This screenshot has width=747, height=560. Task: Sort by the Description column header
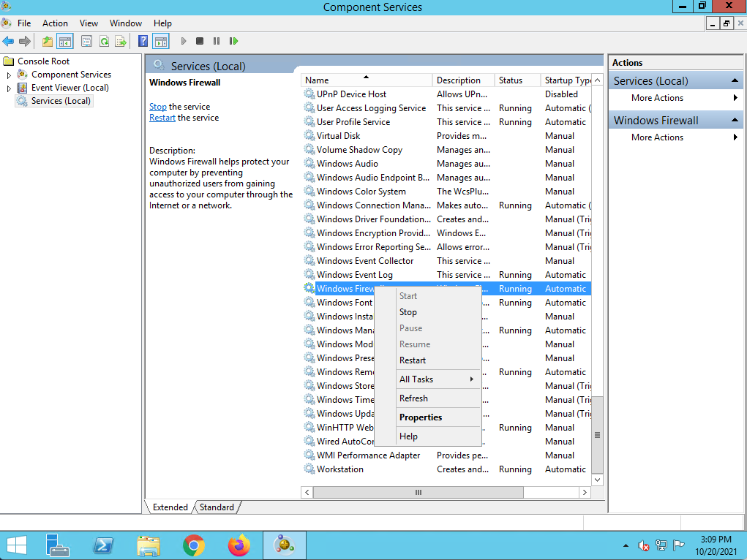tap(463, 80)
